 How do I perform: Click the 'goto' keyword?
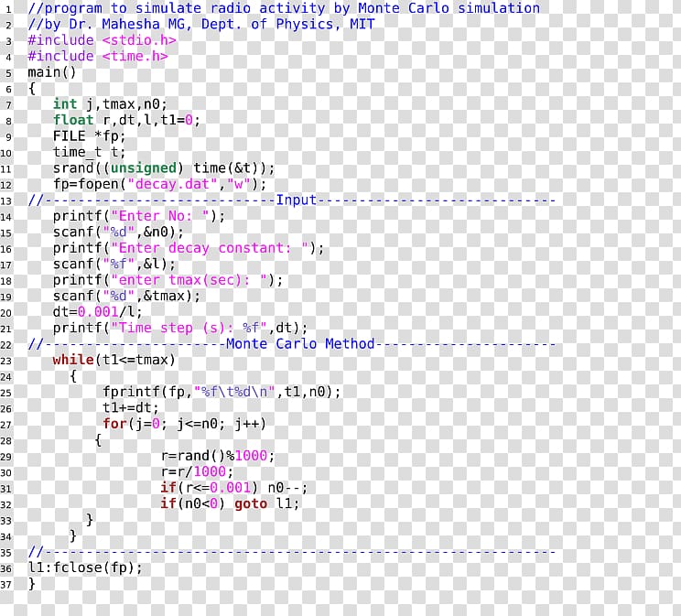coord(250,503)
